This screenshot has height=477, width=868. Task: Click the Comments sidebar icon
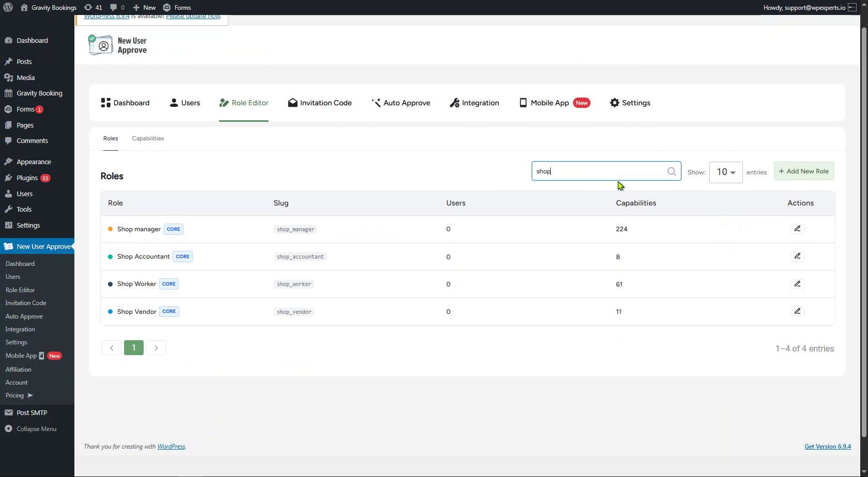pyautogui.click(x=8, y=140)
